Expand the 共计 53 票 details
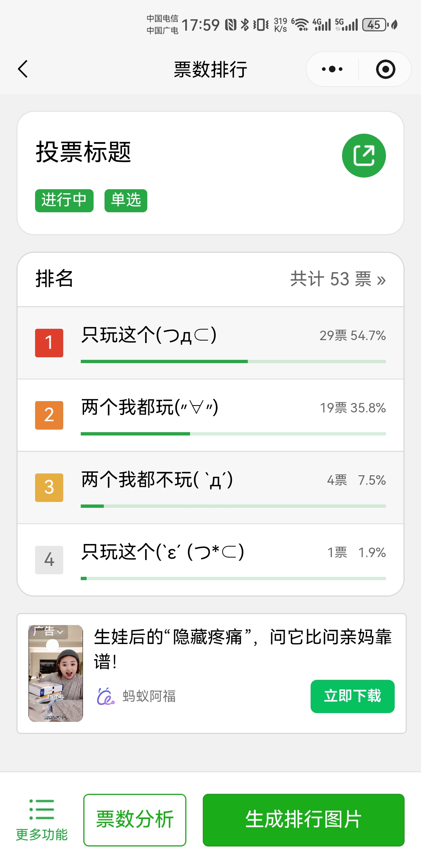 [338, 279]
